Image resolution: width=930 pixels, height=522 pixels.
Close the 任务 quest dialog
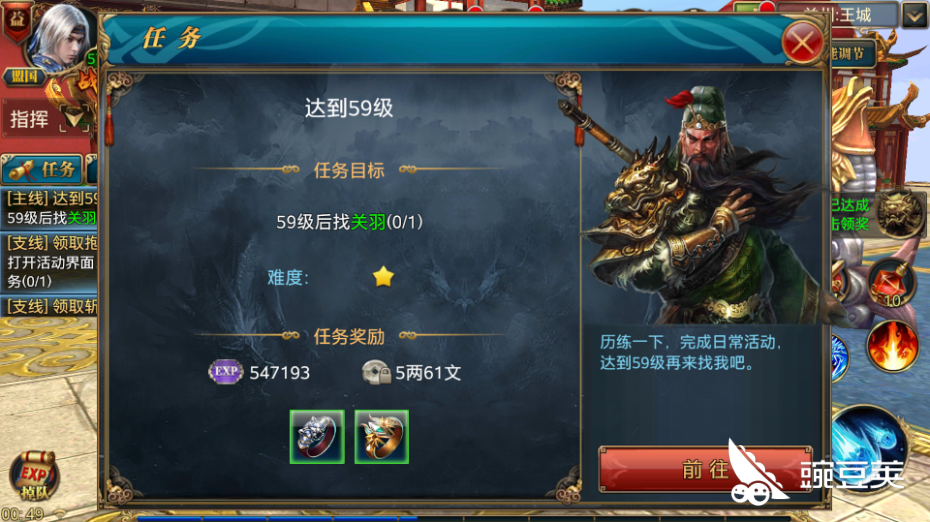[x=802, y=43]
